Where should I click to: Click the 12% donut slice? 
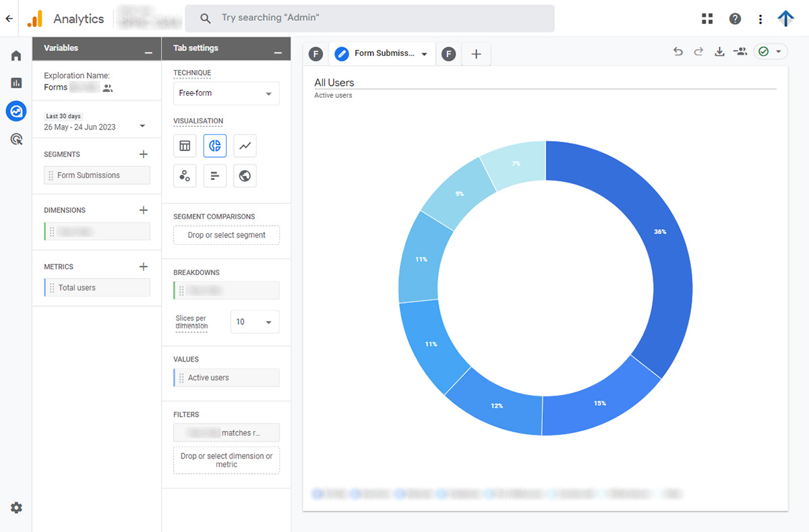[x=497, y=406]
